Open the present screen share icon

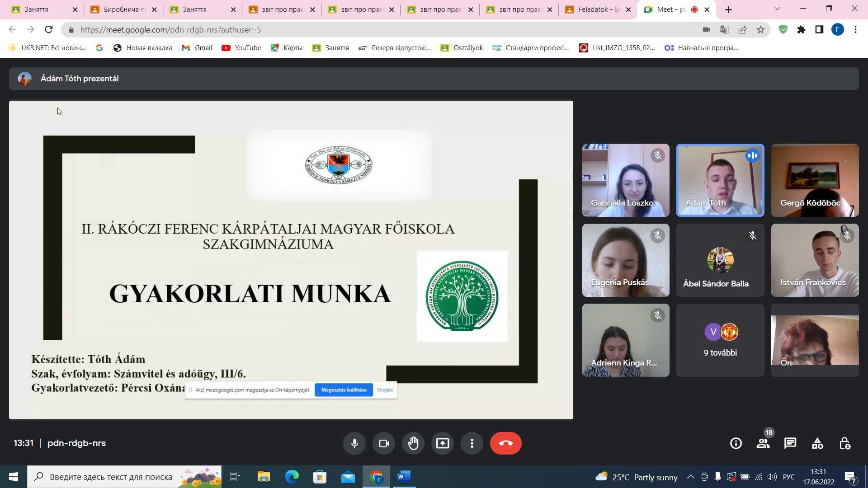[x=442, y=443]
